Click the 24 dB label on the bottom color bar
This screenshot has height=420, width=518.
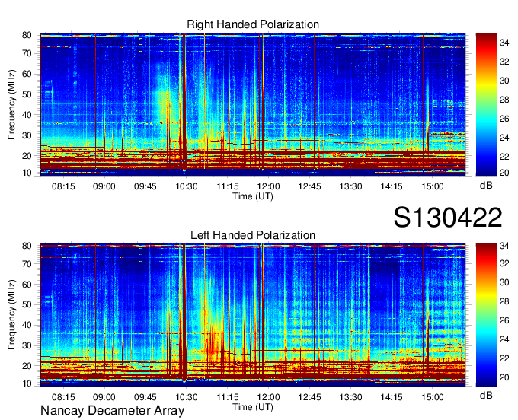pos(504,339)
